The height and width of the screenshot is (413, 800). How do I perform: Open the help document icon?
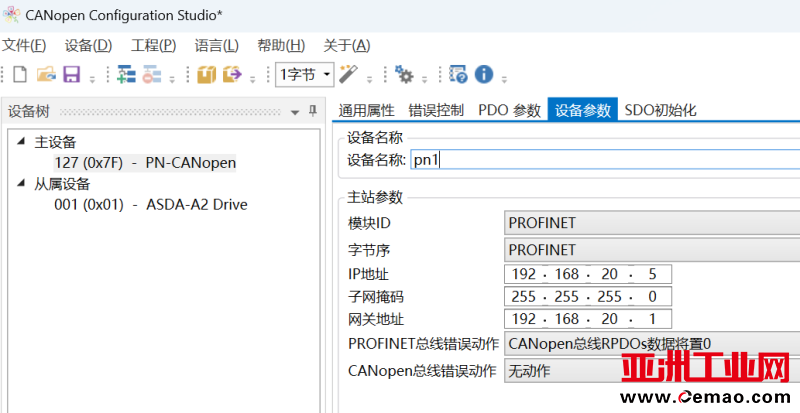coord(458,75)
